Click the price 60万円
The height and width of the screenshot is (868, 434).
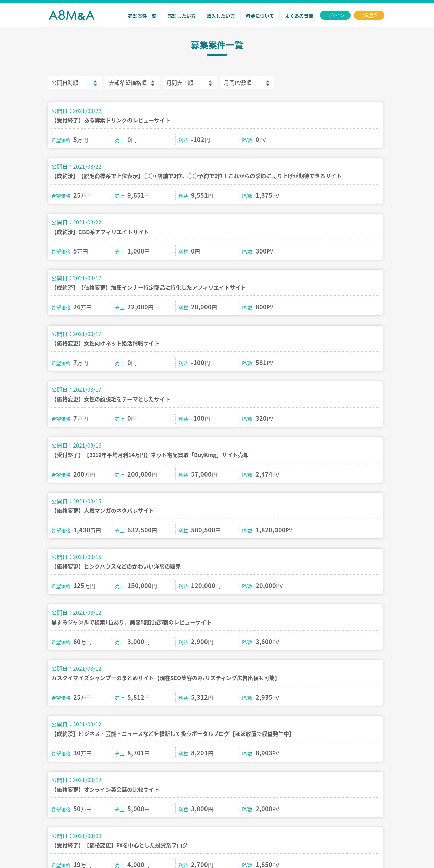pos(82,642)
